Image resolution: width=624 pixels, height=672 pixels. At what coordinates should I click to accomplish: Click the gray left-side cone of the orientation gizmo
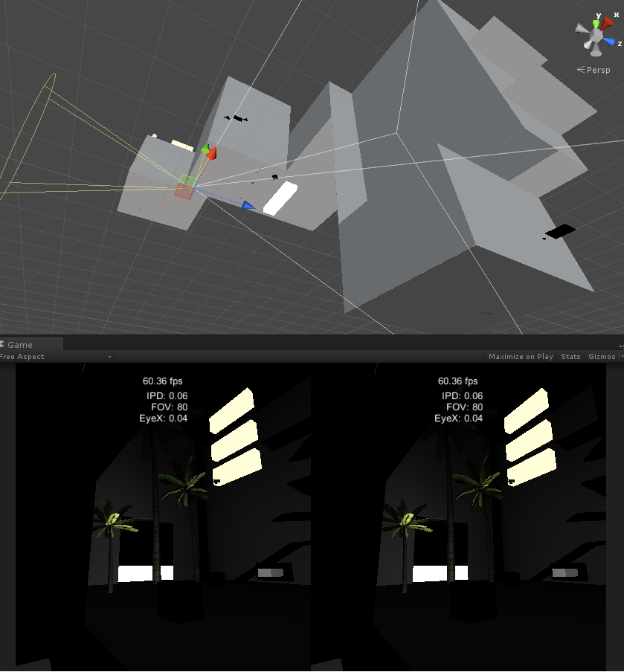pyautogui.click(x=582, y=29)
